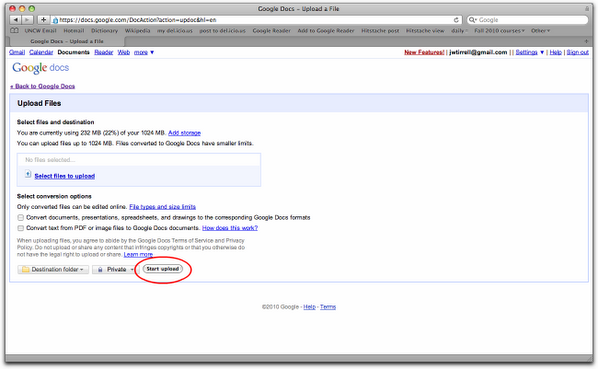This screenshot has width=598, height=369.
Task: Open the Hitstache view bookmark
Action: click(425, 30)
